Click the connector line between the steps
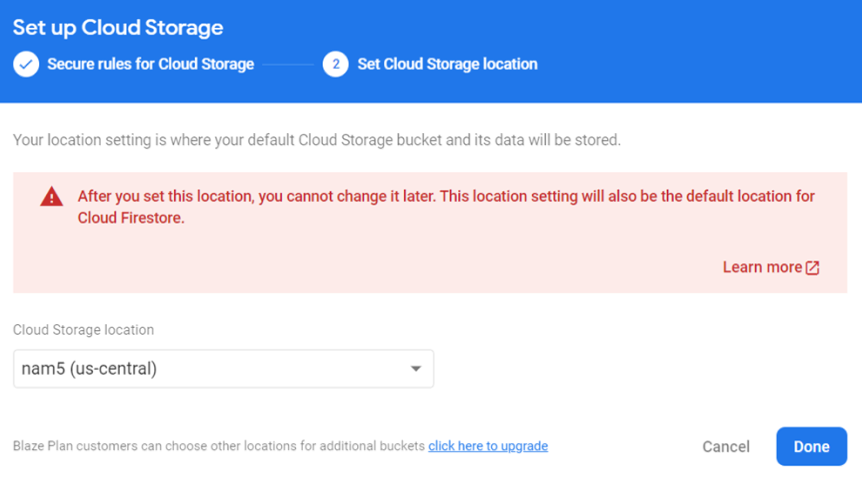The image size is (862, 490). pyautogui.click(x=288, y=64)
